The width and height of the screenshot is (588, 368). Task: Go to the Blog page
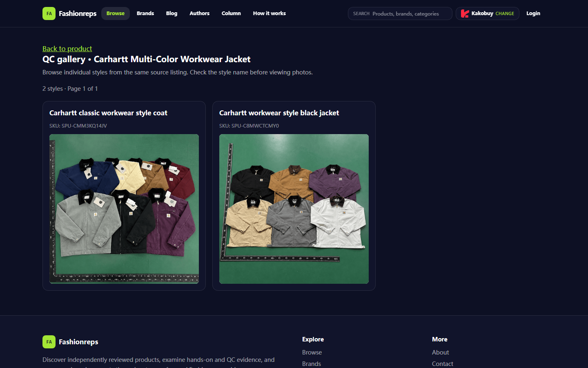[x=171, y=13]
